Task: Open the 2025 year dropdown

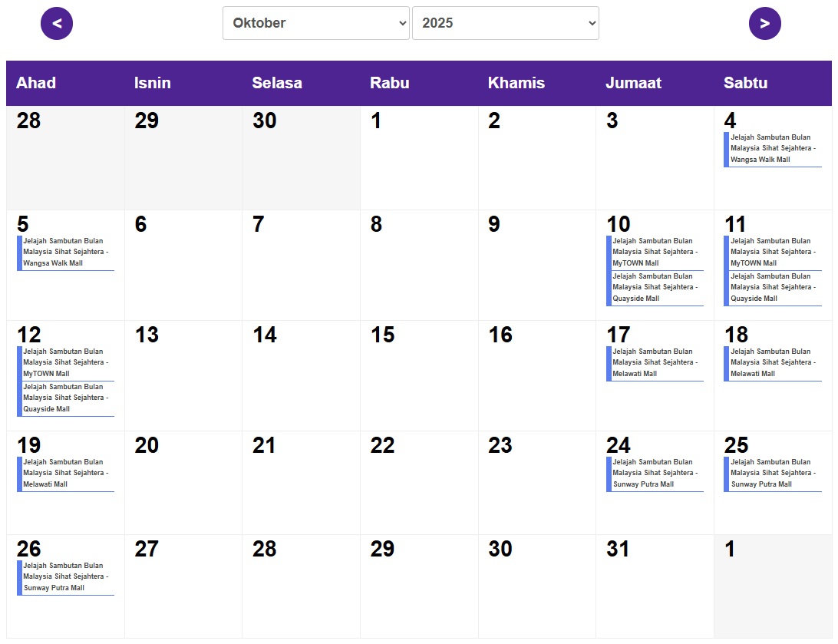Action: click(x=505, y=23)
